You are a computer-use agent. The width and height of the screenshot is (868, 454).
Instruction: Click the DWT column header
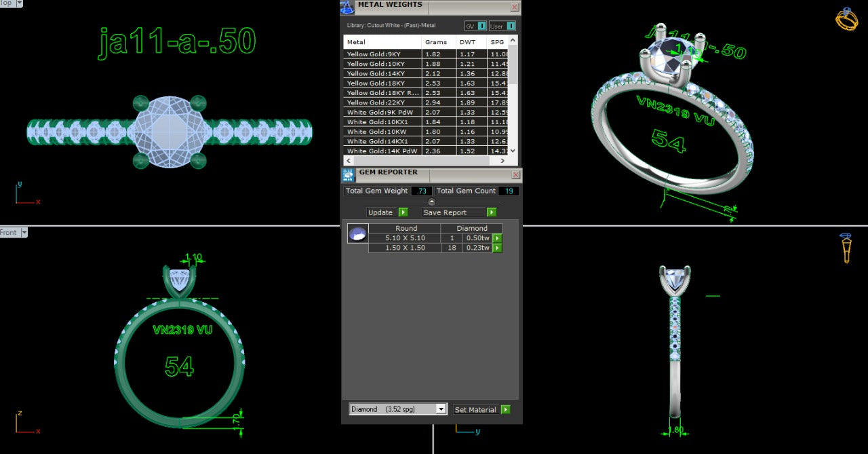point(472,42)
